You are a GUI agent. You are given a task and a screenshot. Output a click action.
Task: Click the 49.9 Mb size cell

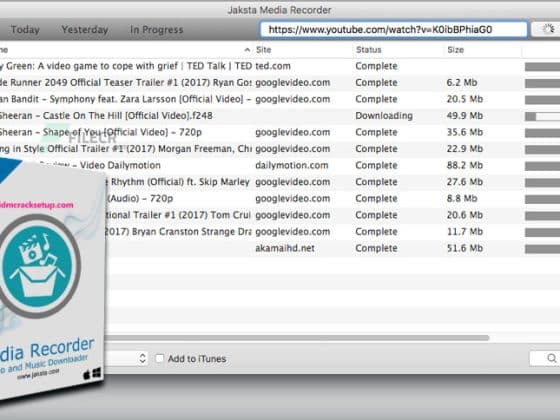tap(465, 116)
